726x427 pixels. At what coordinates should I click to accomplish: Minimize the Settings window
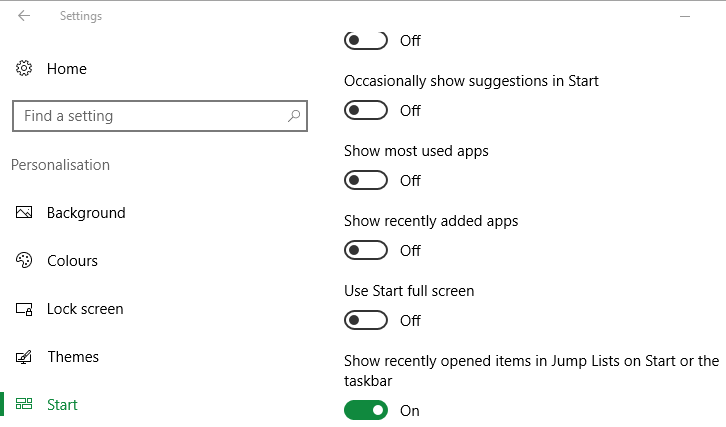click(x=685, y=16)
